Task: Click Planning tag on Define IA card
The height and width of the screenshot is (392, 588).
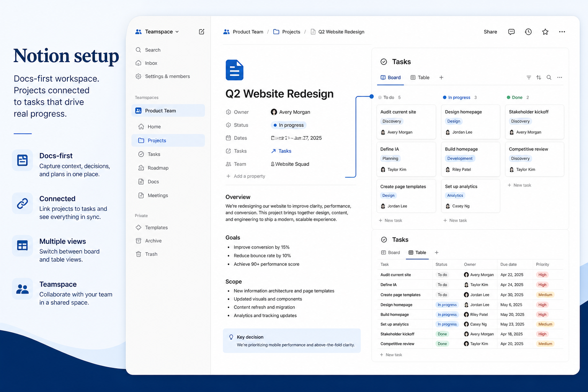Action: pyautogui.click(x=390, y=159)
